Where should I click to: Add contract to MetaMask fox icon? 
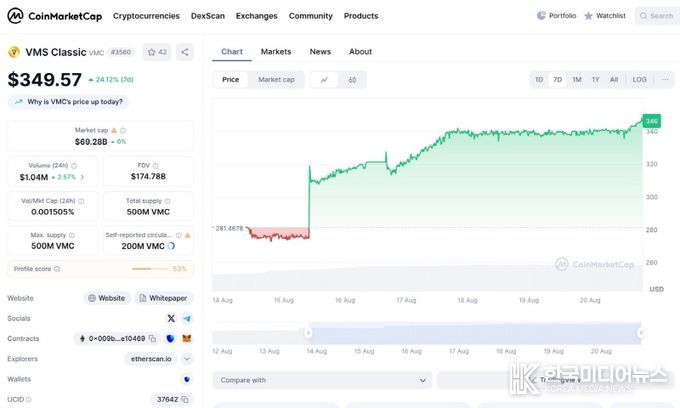(187, 338)
